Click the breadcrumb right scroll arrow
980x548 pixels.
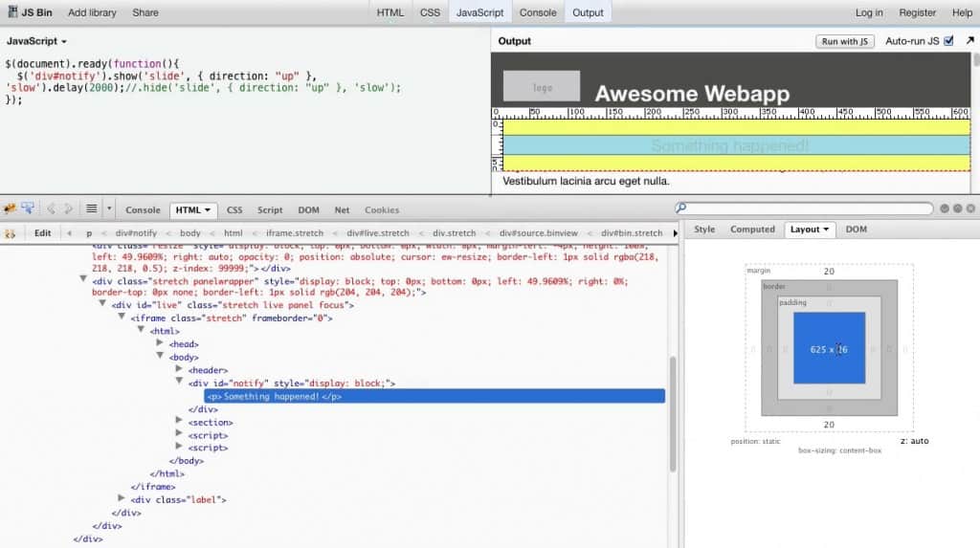(x=675, y=233)
